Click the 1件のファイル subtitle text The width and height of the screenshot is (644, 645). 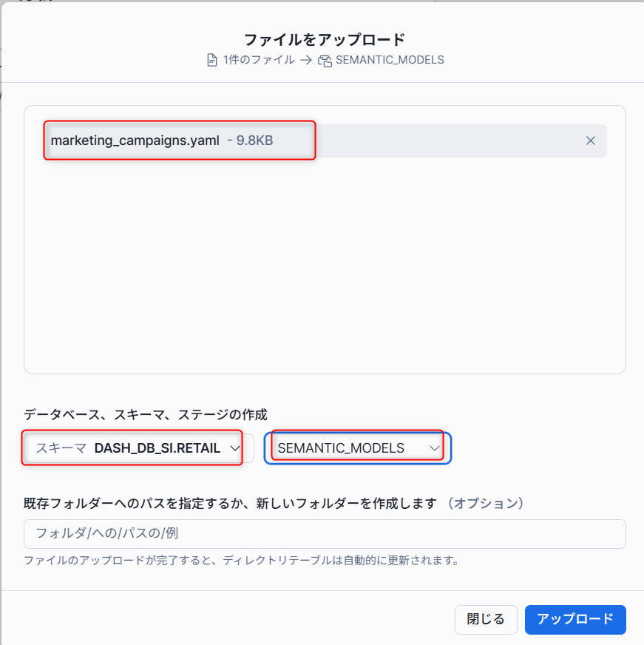259,60
